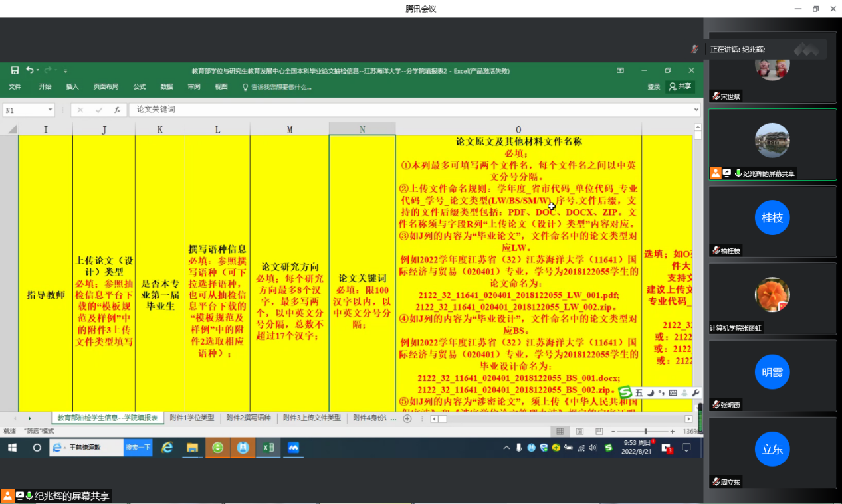
Task: Click the Select All corner triangle
Action: 11,130
